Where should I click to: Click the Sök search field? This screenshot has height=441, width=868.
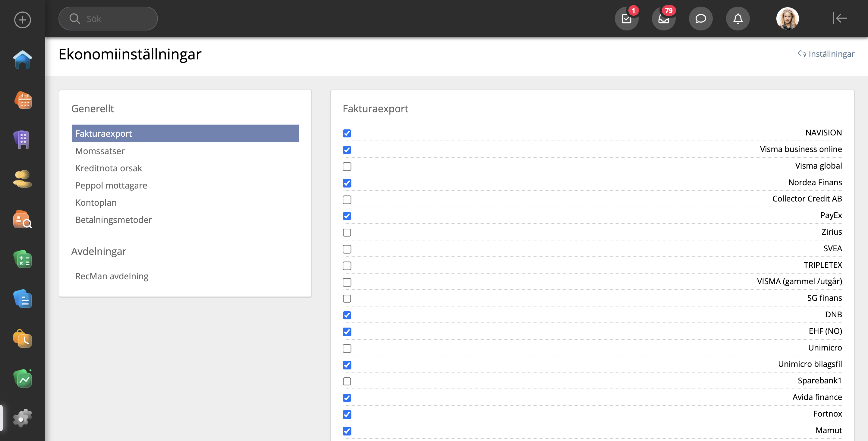click(x=115, y=19)
